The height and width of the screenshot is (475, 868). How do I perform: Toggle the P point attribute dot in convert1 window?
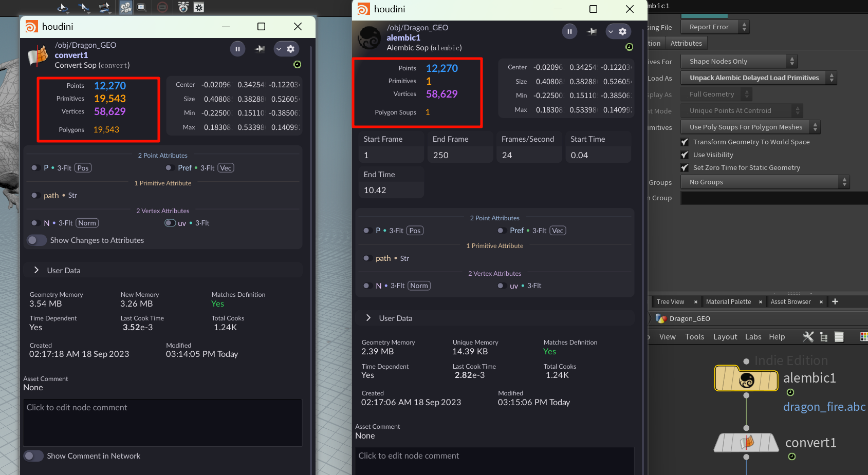[x=34, y=168]
